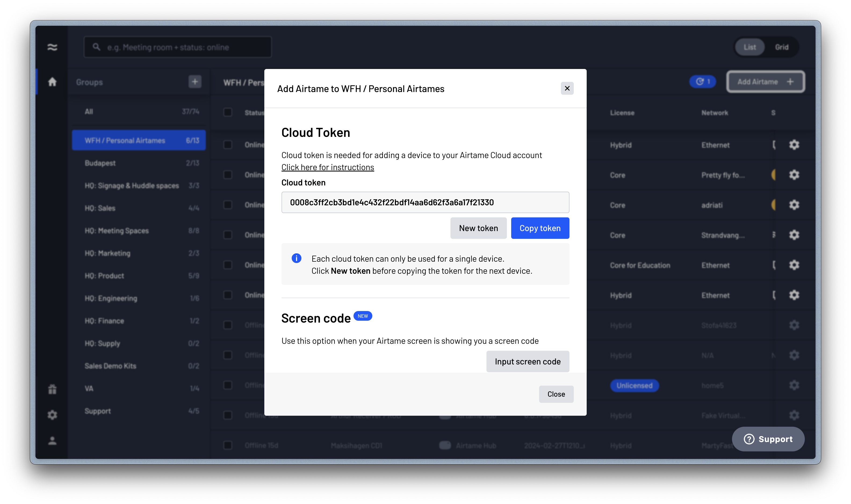851x504 pixels.
Task: Select the HQ: Signage & Huddle spaces group
Action: pos(139,185)
